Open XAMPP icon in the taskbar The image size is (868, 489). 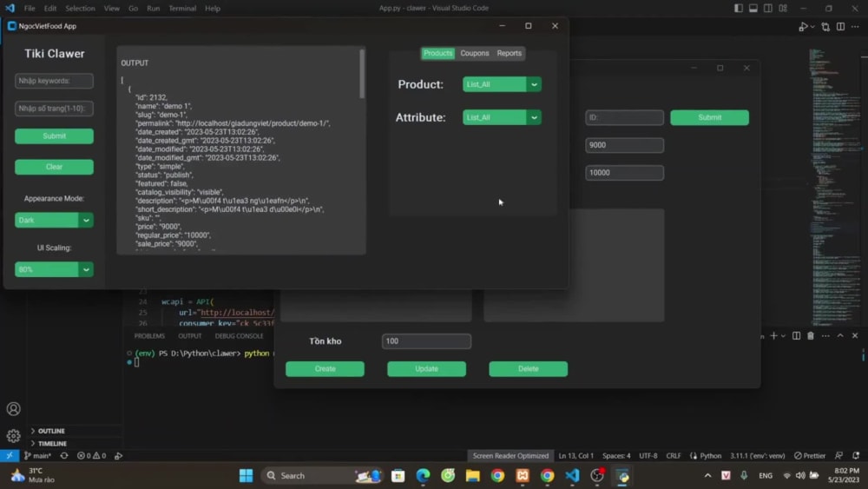523,475
